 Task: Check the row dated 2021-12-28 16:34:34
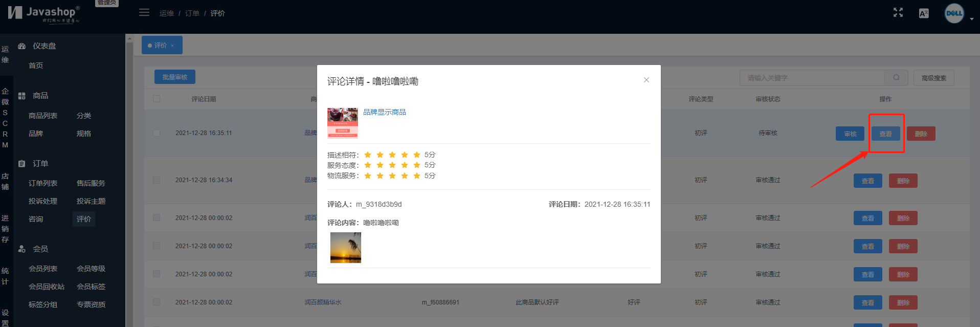(157, 180)
